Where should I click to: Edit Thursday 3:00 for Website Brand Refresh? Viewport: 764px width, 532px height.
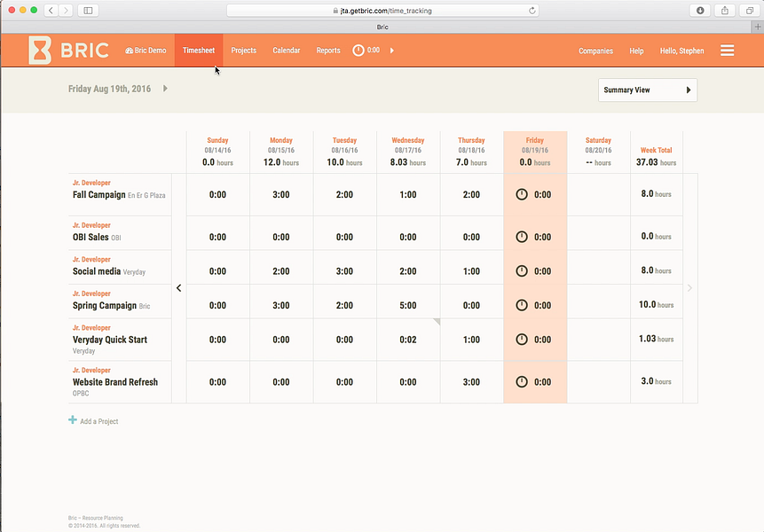[471, 382]
